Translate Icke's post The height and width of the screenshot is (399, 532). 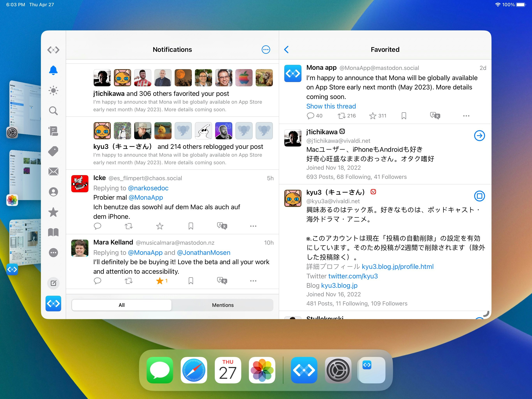[222, 226]
